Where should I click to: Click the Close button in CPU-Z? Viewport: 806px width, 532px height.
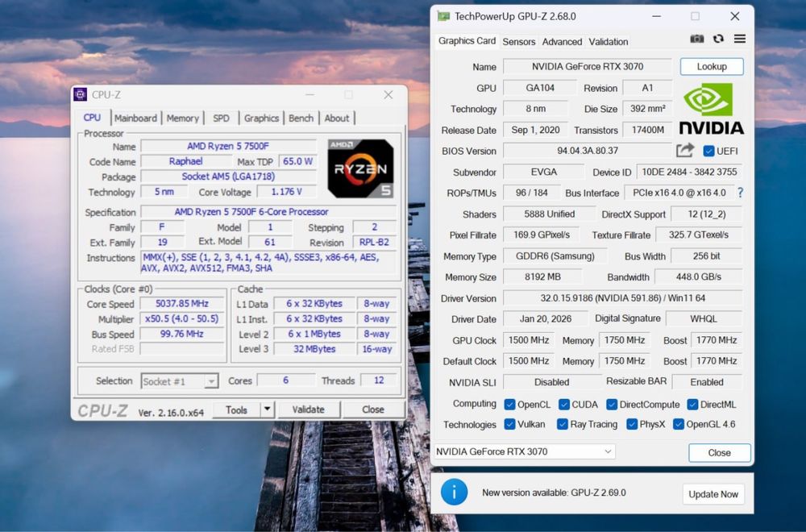[x=372, y=409]
